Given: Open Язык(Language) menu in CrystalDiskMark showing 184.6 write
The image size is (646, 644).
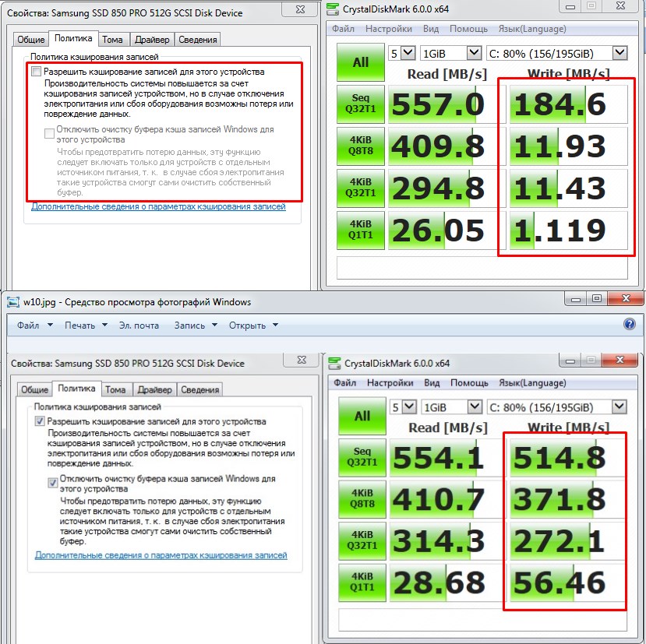Looking at the screenshot, I should pyautogui.click(x=532, y=29).
